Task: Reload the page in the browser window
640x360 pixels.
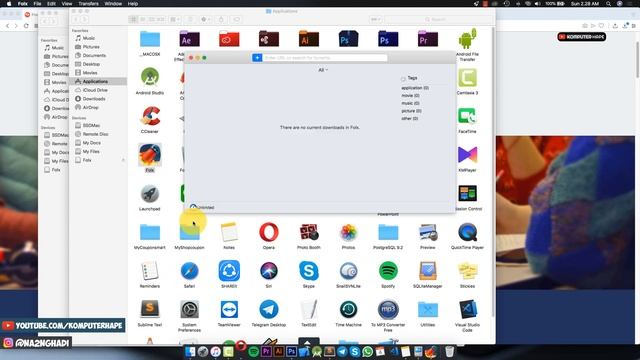Action: click(26, 26)
